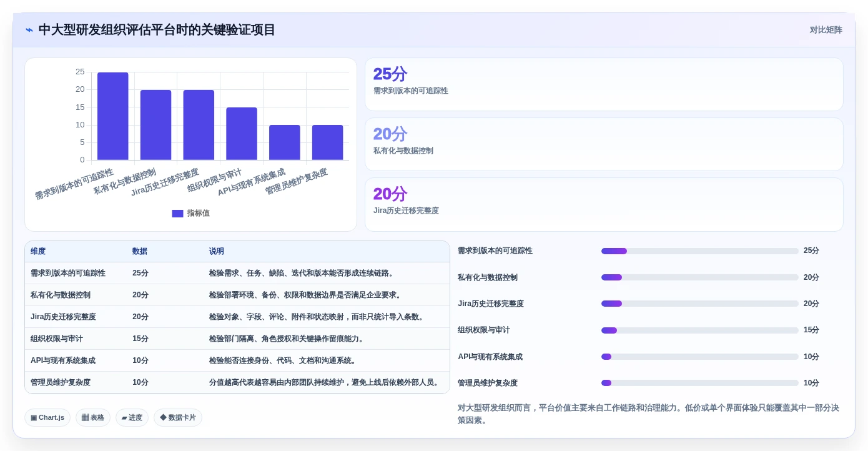Select table cell Jira历史迁移完整度
This screenshot has width=868, height=451.
(63, 317)
